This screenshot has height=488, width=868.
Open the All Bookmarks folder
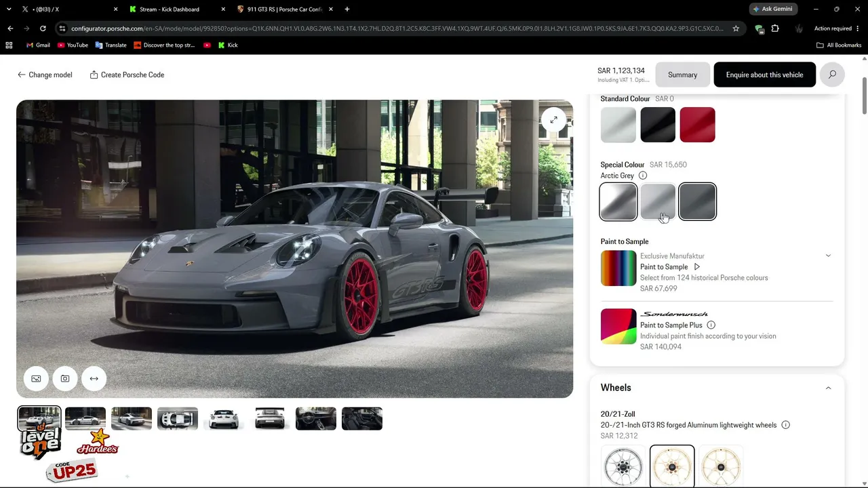(839, 45)
